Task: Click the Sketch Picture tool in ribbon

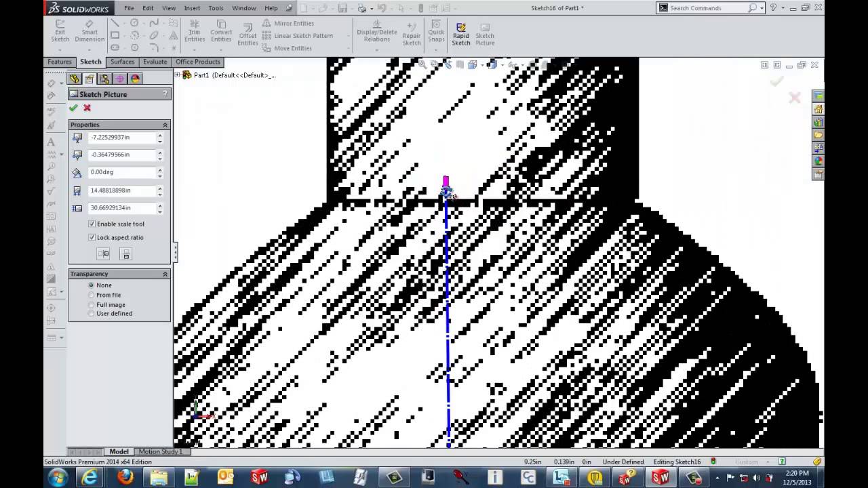Action: tap(485, 34)
